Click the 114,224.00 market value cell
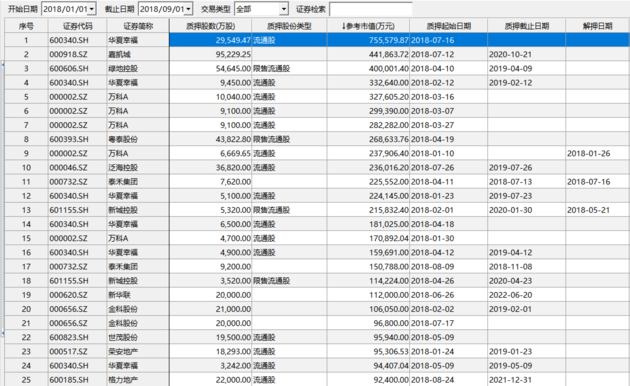This screenshot has height=386, width=630. (x=368, y=280)
